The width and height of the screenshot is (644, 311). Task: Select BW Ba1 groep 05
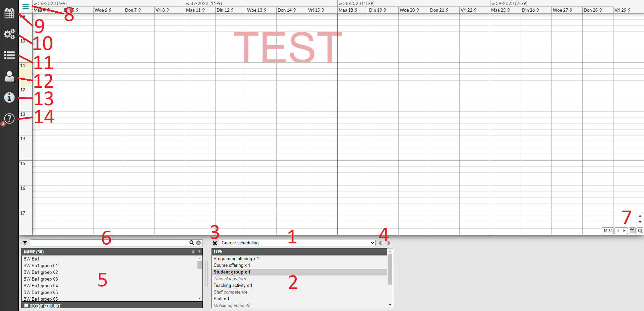tap(110, 293)
